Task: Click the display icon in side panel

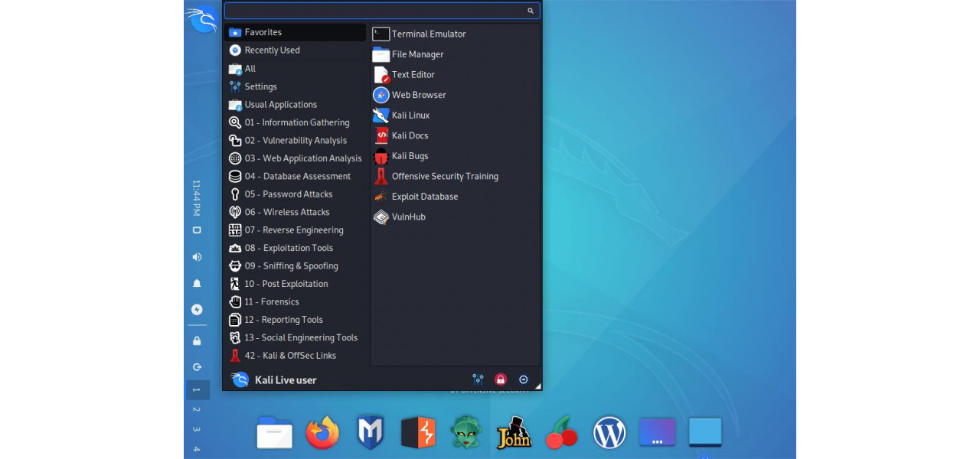Action: click(197, 230)
